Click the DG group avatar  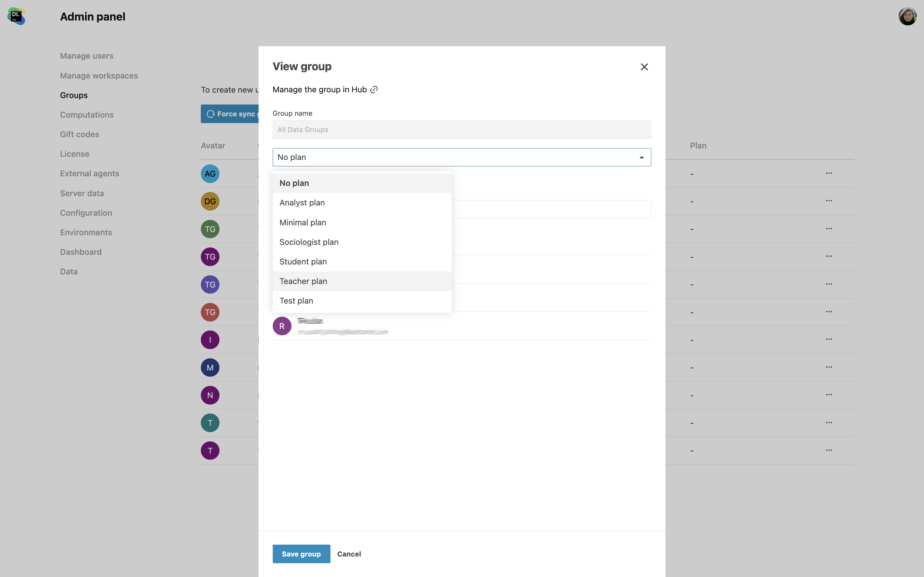coord(210,202)
